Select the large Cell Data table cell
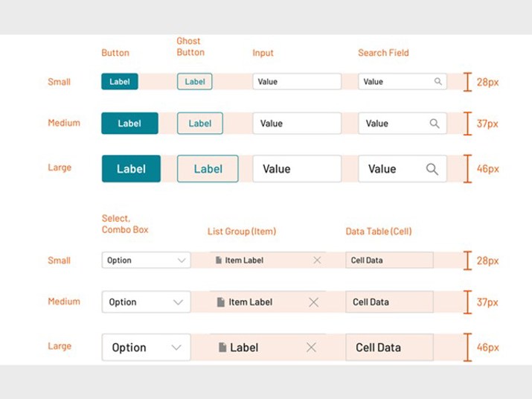 389,348
